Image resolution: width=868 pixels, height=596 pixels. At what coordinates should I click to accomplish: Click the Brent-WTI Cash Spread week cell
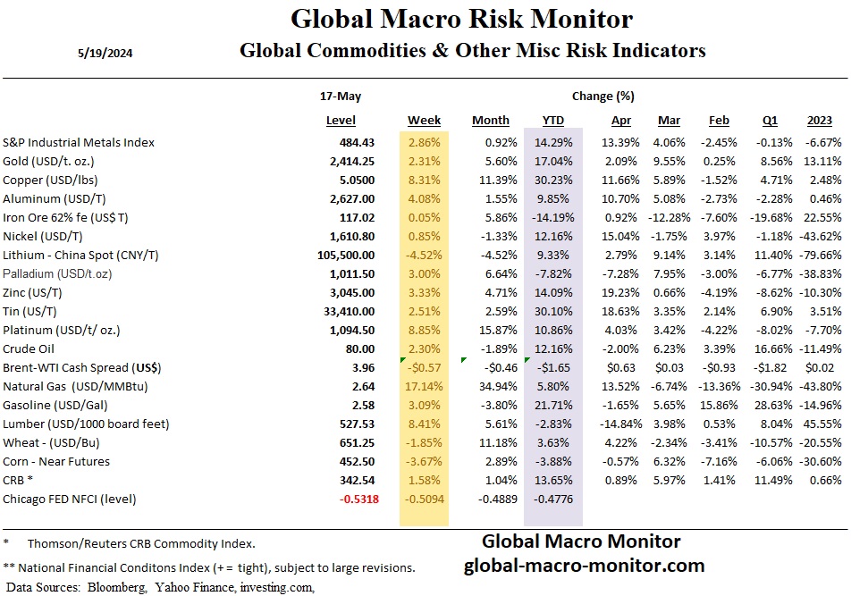tap(426, 367)
